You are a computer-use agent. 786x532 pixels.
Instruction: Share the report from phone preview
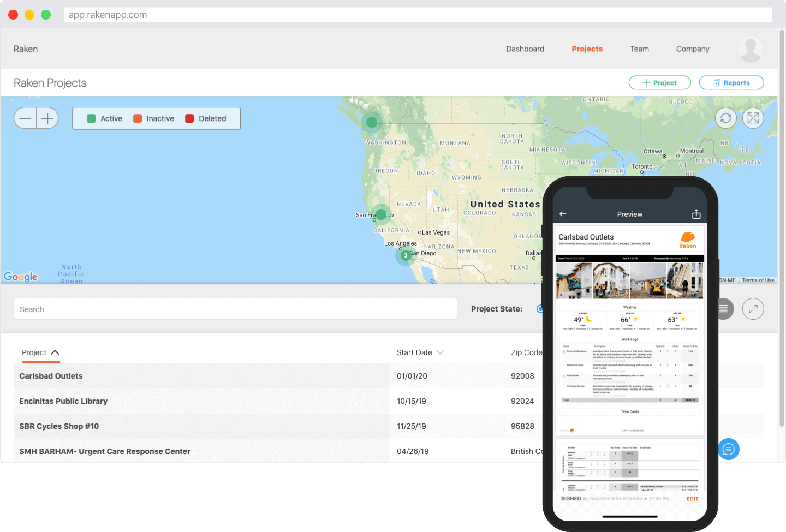696,214
